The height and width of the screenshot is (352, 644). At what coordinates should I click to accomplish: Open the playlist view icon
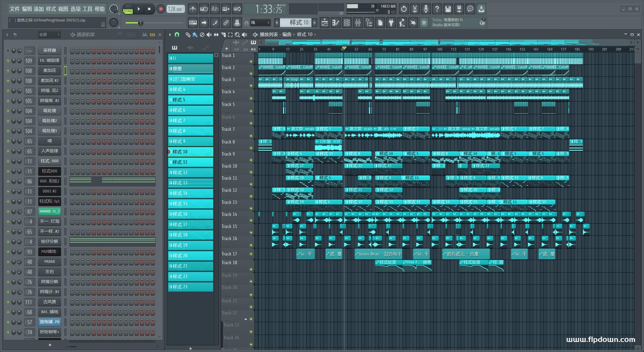[324, 23]
